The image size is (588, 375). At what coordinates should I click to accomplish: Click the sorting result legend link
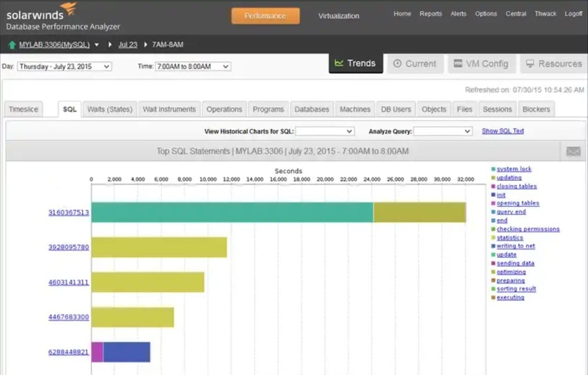pos(516,289)
